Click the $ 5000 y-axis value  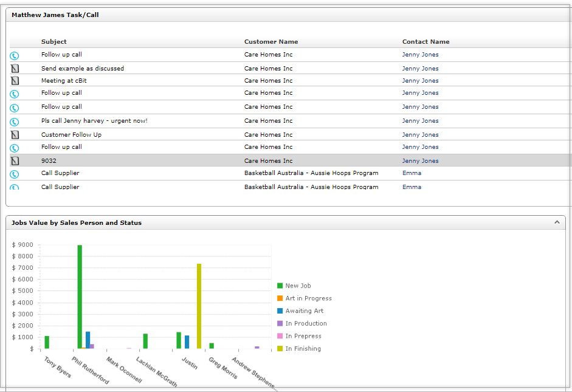22,291
